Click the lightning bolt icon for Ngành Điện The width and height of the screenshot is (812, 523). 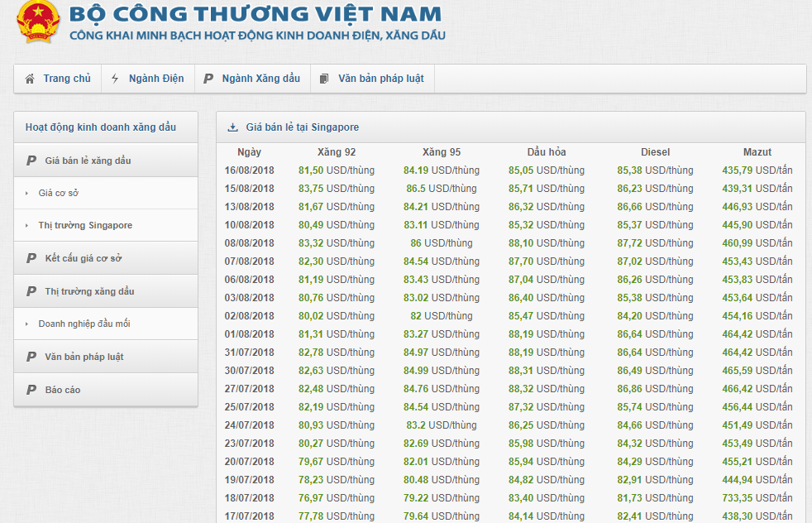pos(115,79)
